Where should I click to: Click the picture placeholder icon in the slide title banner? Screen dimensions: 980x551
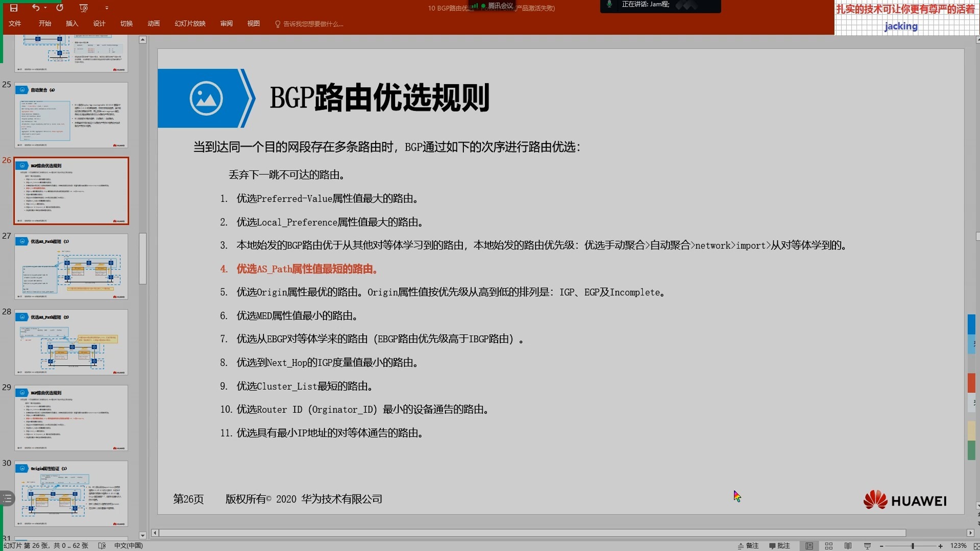206,98
